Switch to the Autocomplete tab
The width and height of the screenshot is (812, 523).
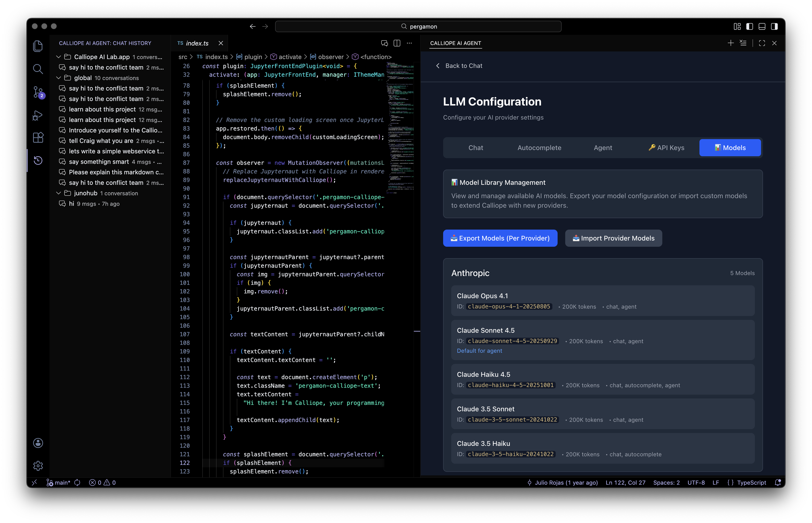point(539,147)
